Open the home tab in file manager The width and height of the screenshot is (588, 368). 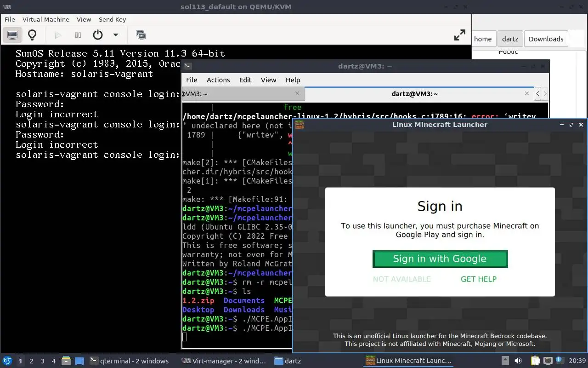[x=483, y=39]
